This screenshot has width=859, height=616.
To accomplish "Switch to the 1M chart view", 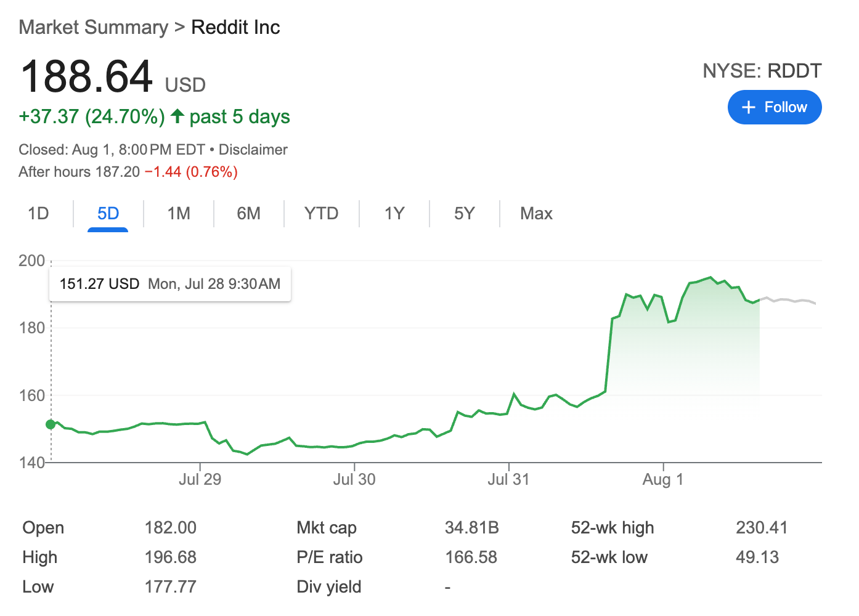I will tap(178, 213).
